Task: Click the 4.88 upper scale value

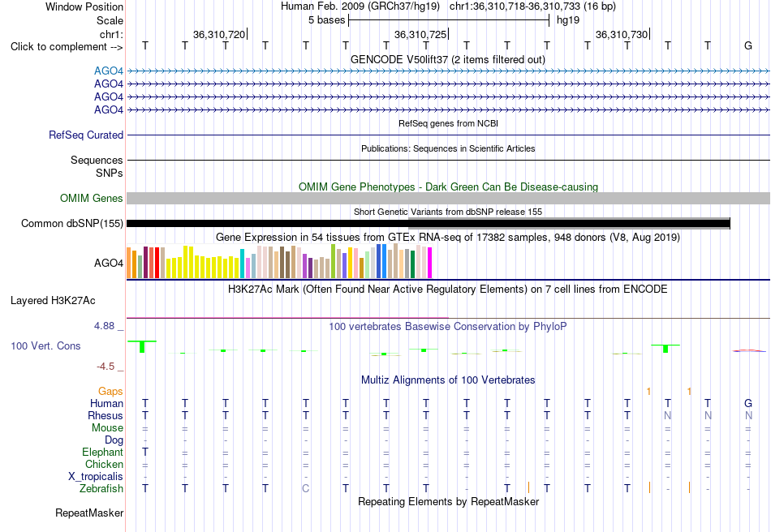Action: 104,326
